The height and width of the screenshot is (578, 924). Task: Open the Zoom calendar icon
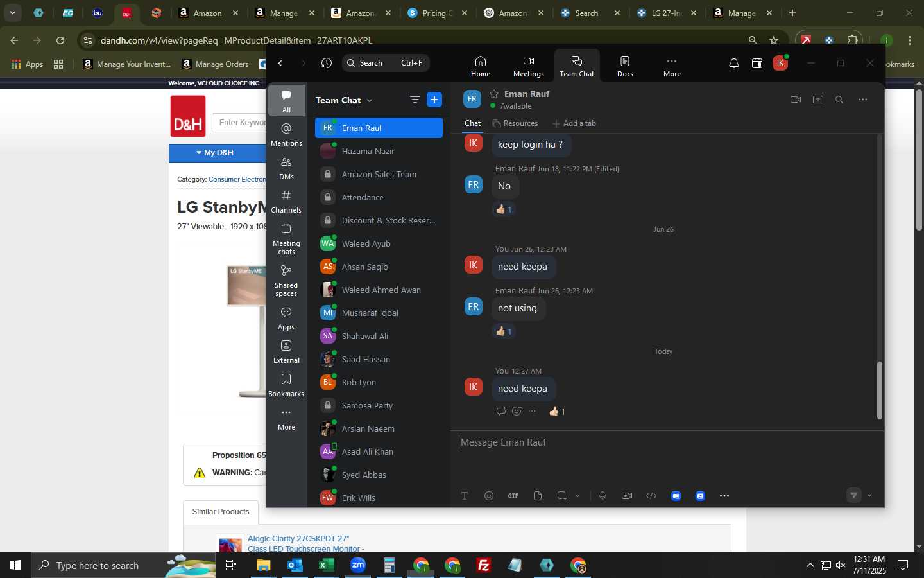(757, 63)
